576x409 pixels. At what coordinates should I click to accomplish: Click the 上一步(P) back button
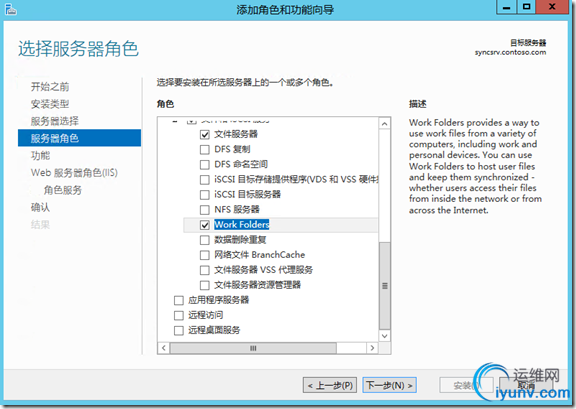330,385
